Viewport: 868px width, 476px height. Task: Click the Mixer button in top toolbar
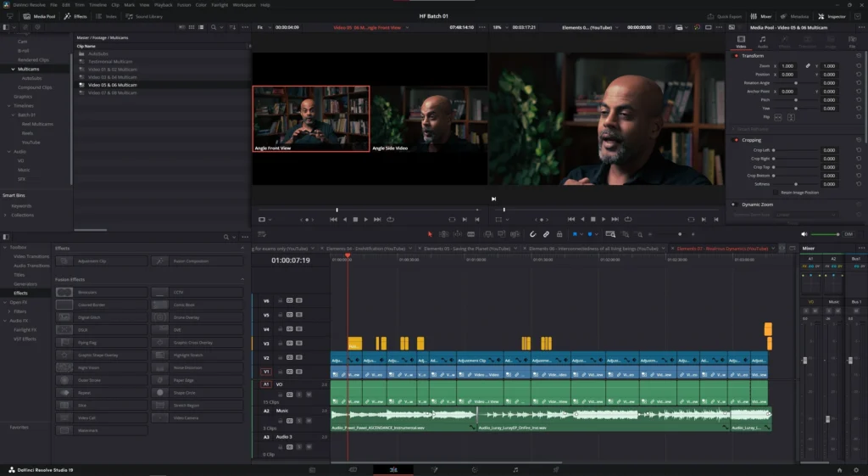coord(762,16)
